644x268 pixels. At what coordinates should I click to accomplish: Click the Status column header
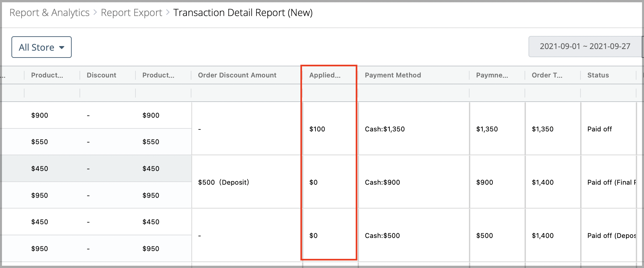coord(598,75)
